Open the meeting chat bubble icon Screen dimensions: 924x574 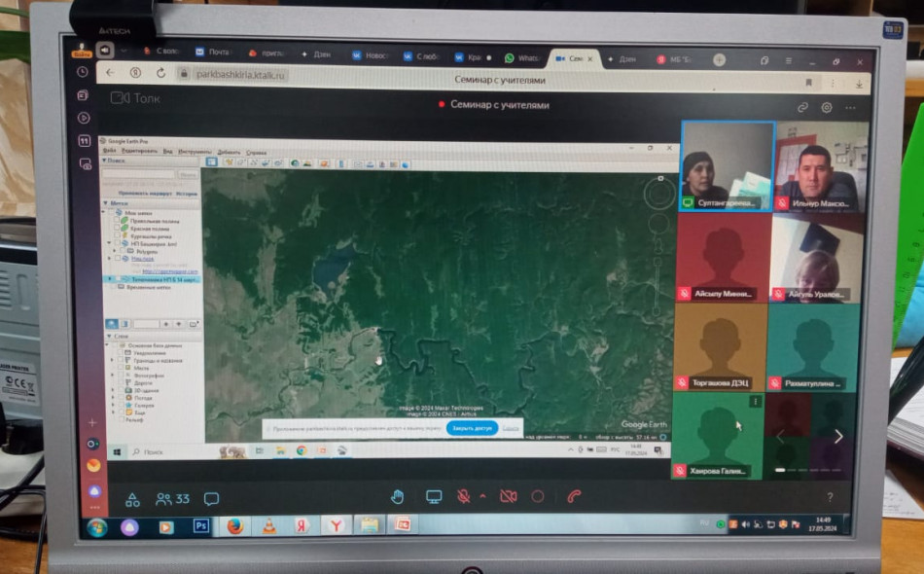tap(211, 499)
